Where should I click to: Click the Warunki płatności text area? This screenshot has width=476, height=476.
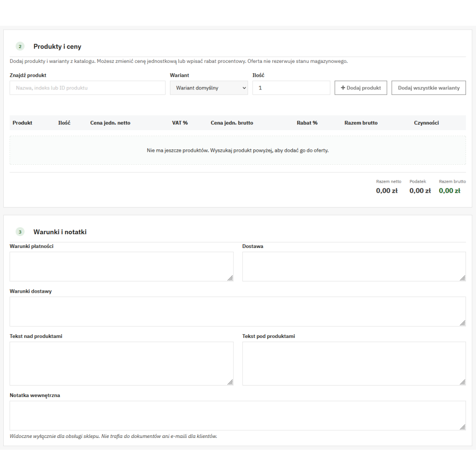(121, 267)
